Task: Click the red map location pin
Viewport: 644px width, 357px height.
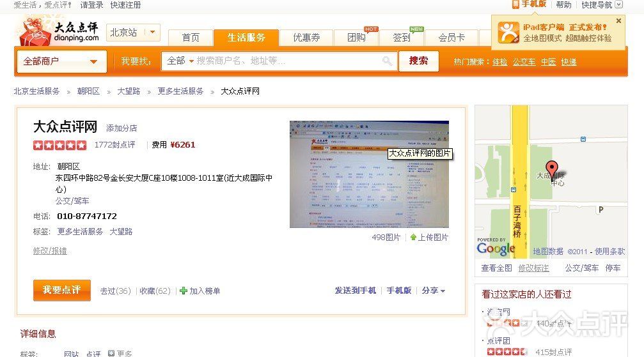Action: click(x=552, y=169)
